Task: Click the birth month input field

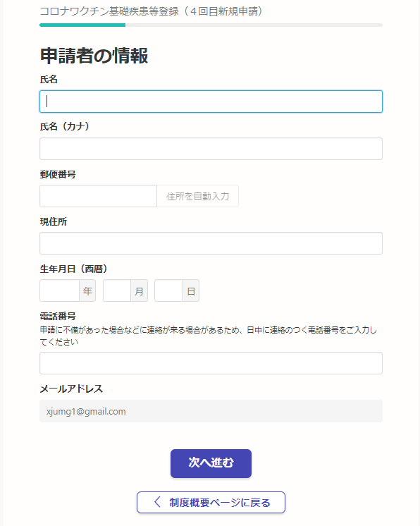Action: (x=117, y=290)
